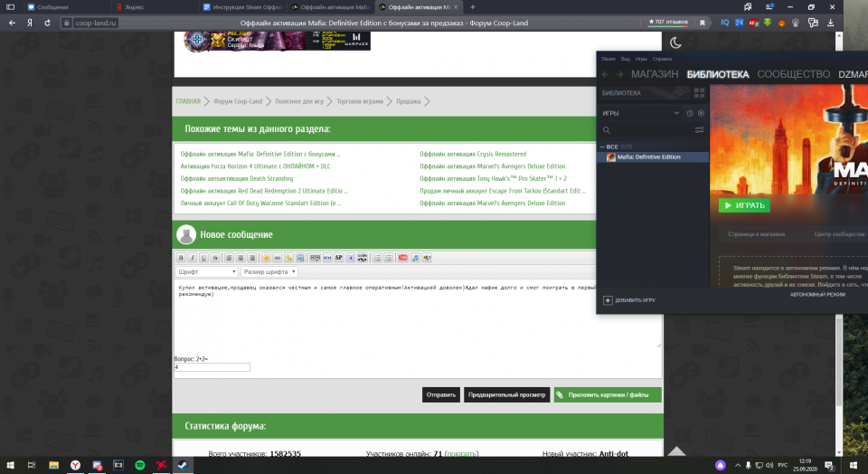Apply strikethrough in message editor
The height and width of the screenshot is (474, 868).
point(215,258)
